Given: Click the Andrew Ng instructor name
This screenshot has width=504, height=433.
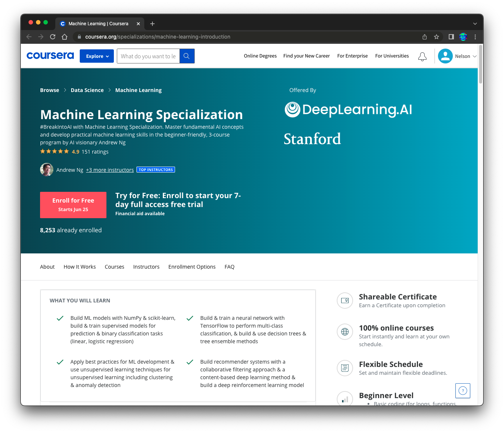Looking at the screenshot, I should 70,170.
